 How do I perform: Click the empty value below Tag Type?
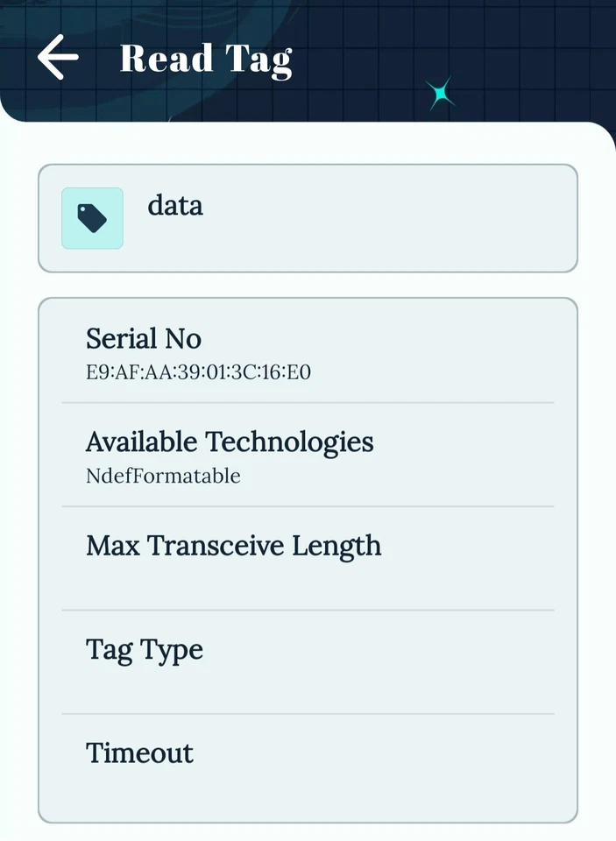pos(175,683)
